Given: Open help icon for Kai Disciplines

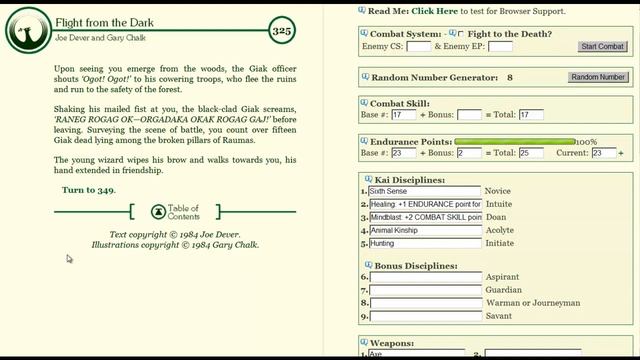Looking at the screenshot, I should click(x=369, y=179).
